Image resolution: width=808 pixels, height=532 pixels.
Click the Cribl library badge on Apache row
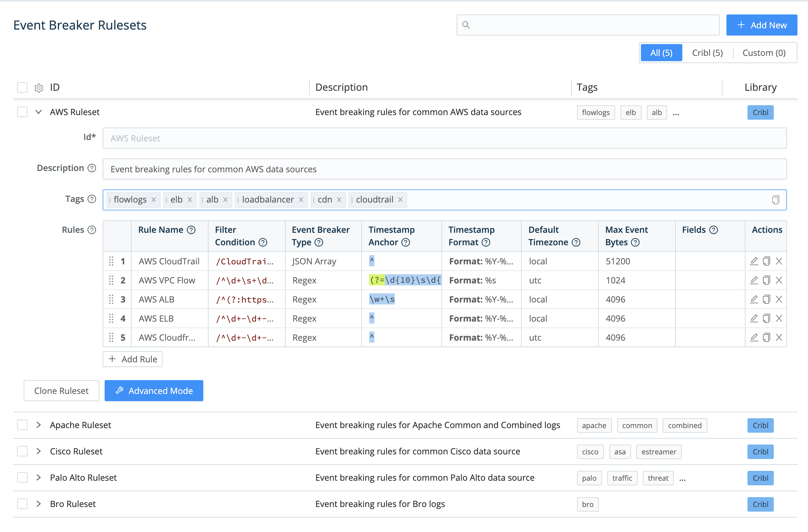click(761, 426)
